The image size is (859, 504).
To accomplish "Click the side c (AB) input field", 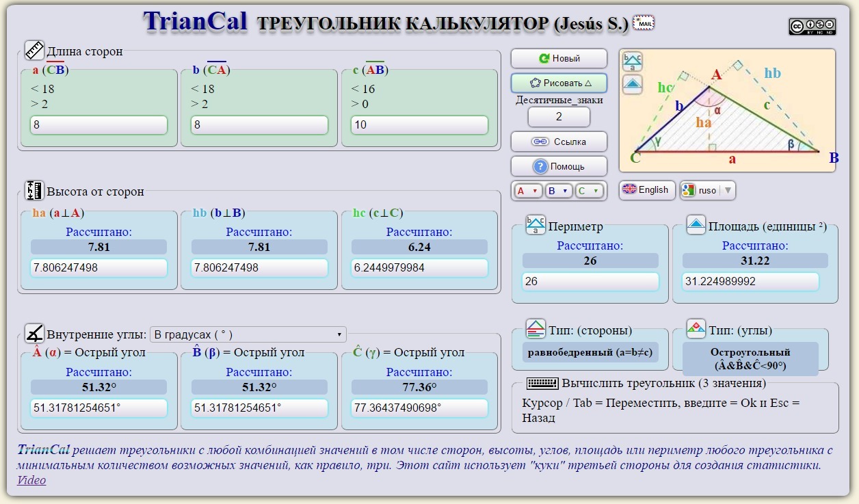I will point(419,125).
